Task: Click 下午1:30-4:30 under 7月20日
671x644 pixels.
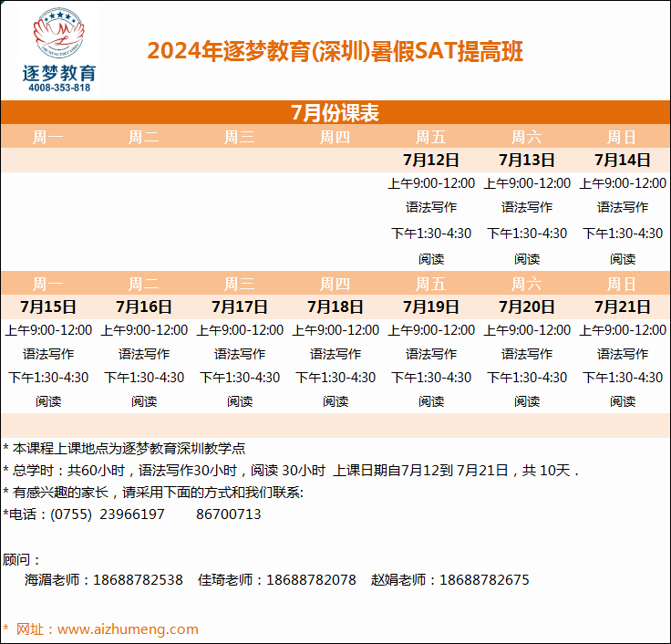Action: pos(527,378)
